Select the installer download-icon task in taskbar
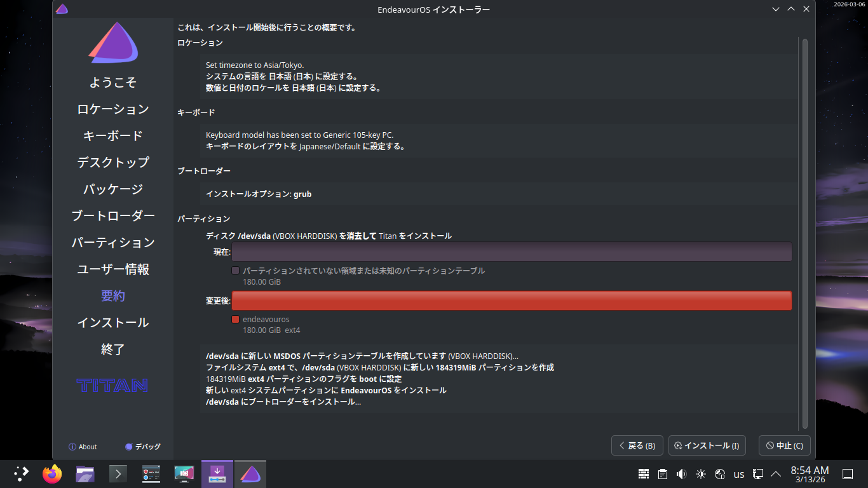868x488 pixels. tap(217, 474)
